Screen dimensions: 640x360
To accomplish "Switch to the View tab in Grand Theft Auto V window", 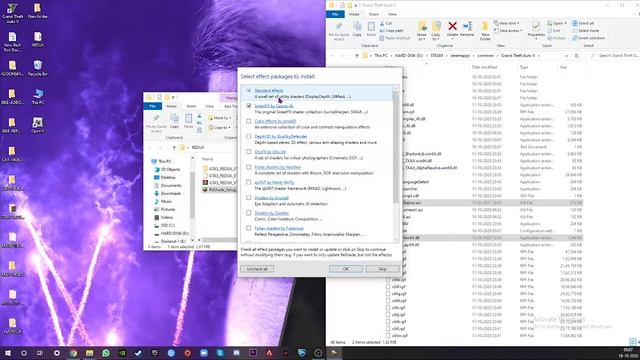I will pyautogui.click(x=392, y=14).
